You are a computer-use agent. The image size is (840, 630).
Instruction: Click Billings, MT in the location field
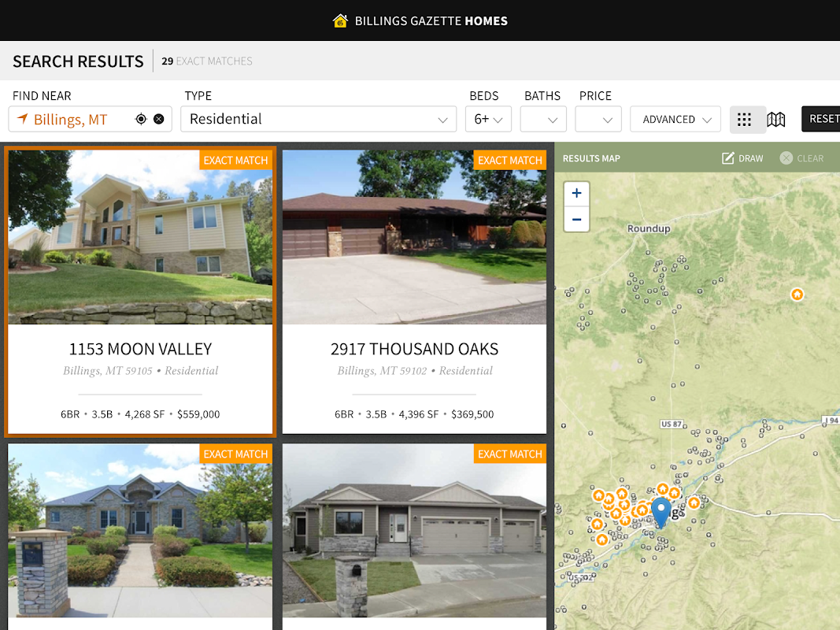pyautogui.click(x=70, y=120)
